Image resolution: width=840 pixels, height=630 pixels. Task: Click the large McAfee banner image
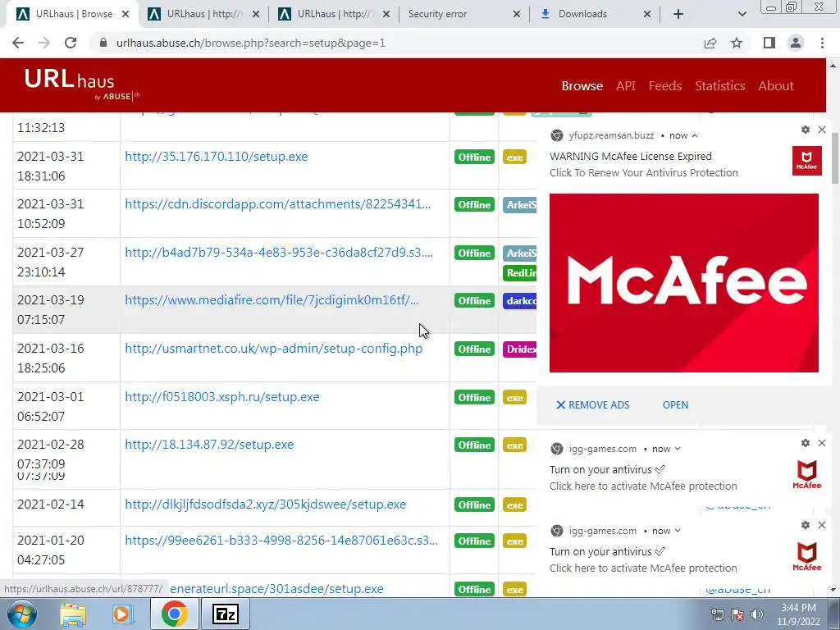(683, 283)
